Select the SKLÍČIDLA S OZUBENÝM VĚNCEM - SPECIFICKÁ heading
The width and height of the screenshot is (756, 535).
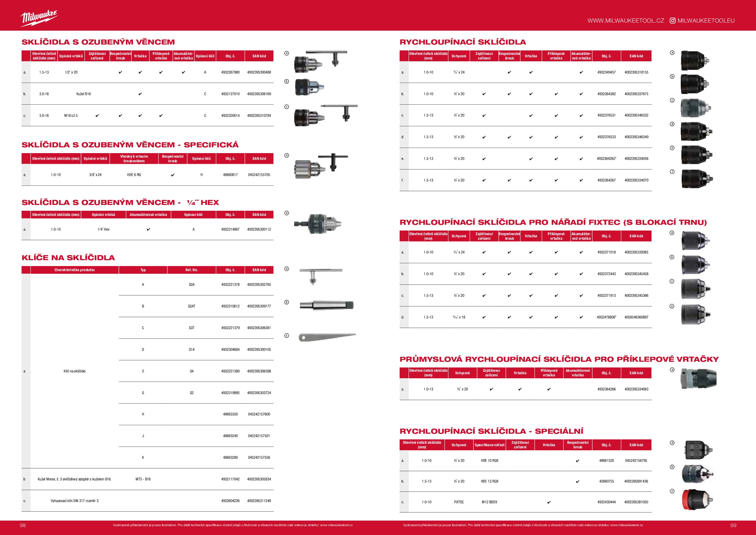pos(130,145)
